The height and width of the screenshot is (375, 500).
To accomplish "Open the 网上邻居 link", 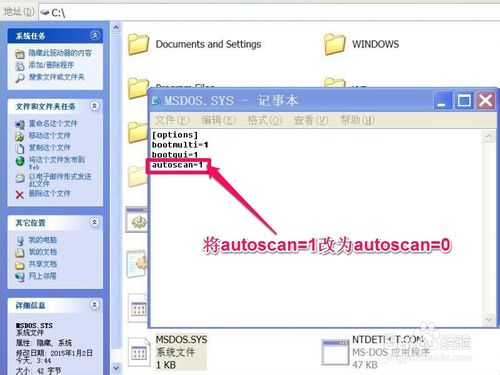I will [x=42, y=276].
